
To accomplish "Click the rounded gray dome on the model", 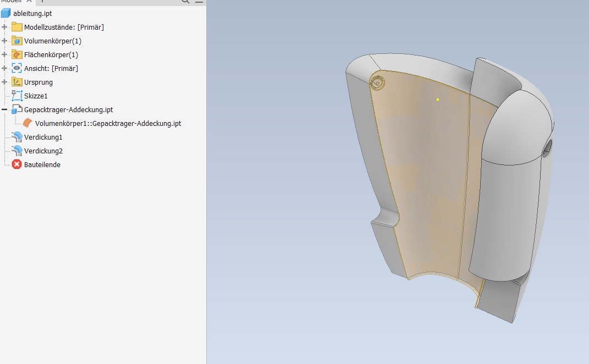I will coord(516,128).
